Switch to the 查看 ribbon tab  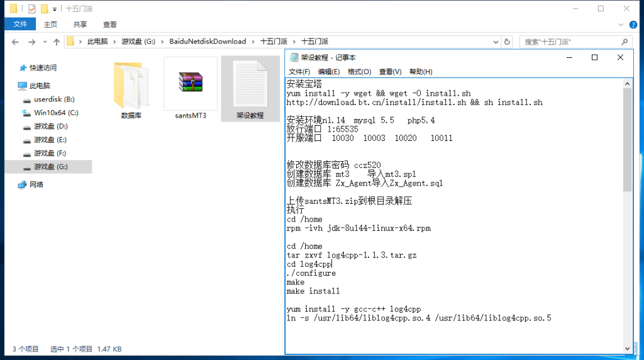point(109,25)
